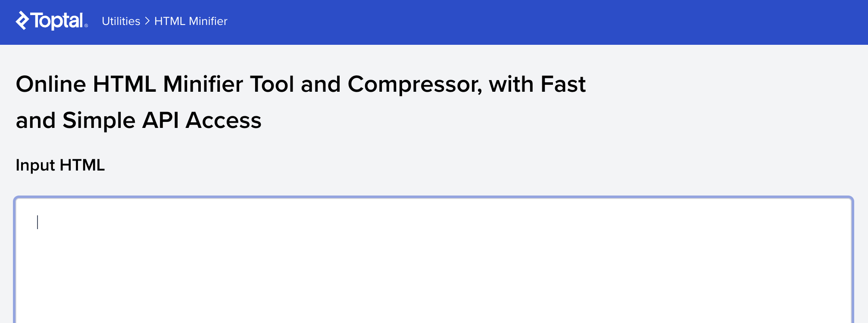This screenshot has height=323, width=868.
Task: Click at the text cursor inside the input box
Action: pos(37,222)
